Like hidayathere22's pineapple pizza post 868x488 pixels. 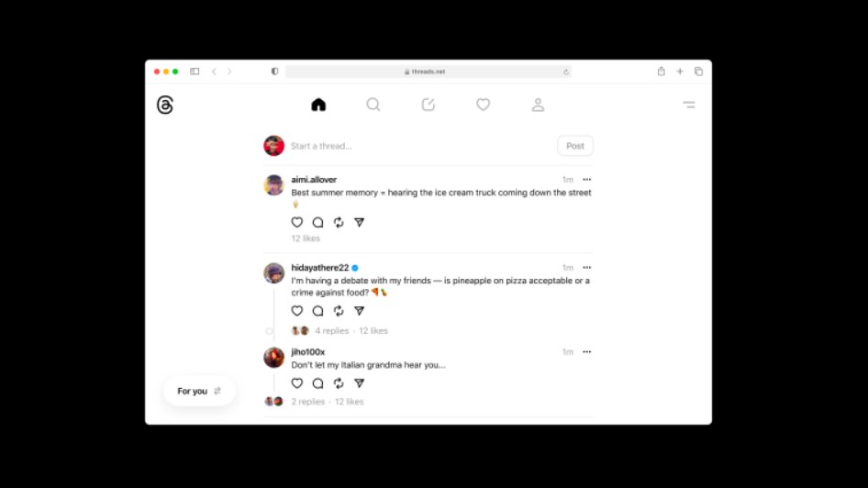click(x=297, y=311)
